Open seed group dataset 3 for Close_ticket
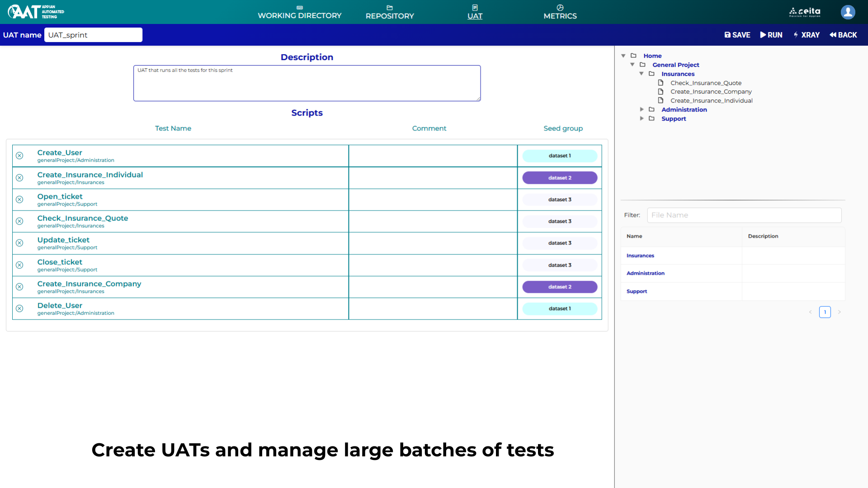868x488 pixels. (x=560, y=265)
